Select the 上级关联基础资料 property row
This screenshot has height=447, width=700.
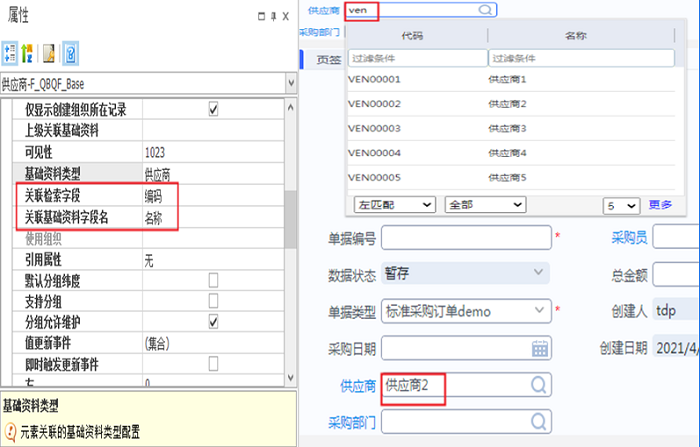(148, 130)
